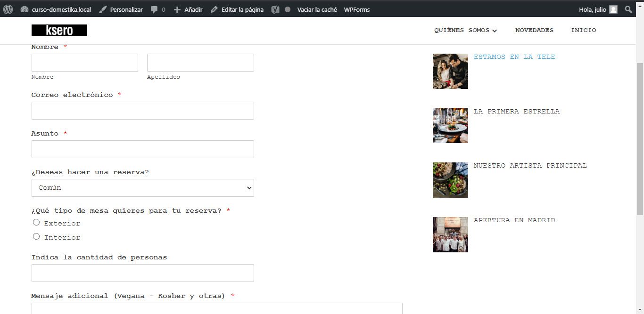Open the WordPress logo menu
Image resolution: width=644 pixels, height=314 pixels.
click(x=8, y=9)
